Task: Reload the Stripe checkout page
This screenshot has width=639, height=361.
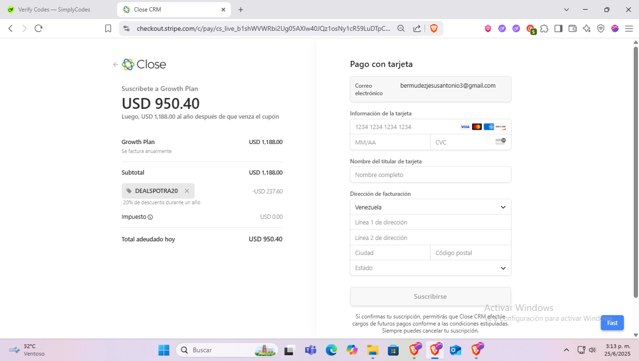Action: pos(38,28)
